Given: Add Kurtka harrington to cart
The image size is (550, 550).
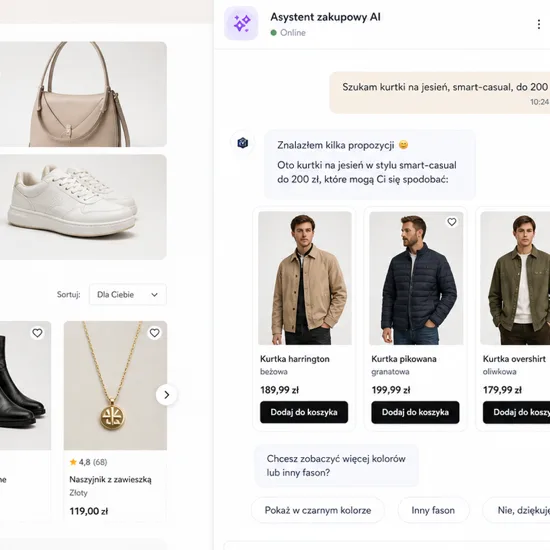Looking at the screenshot, I should pos(304,412).
